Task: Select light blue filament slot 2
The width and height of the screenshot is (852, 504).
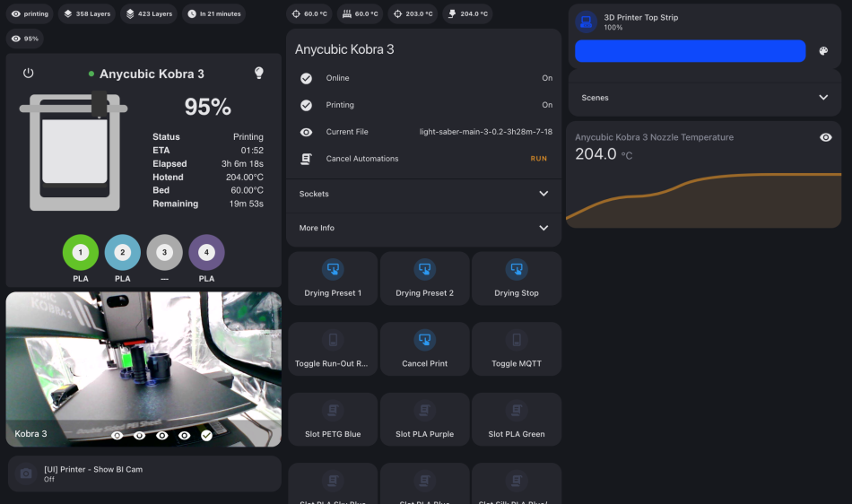Action: pos(122,252)
